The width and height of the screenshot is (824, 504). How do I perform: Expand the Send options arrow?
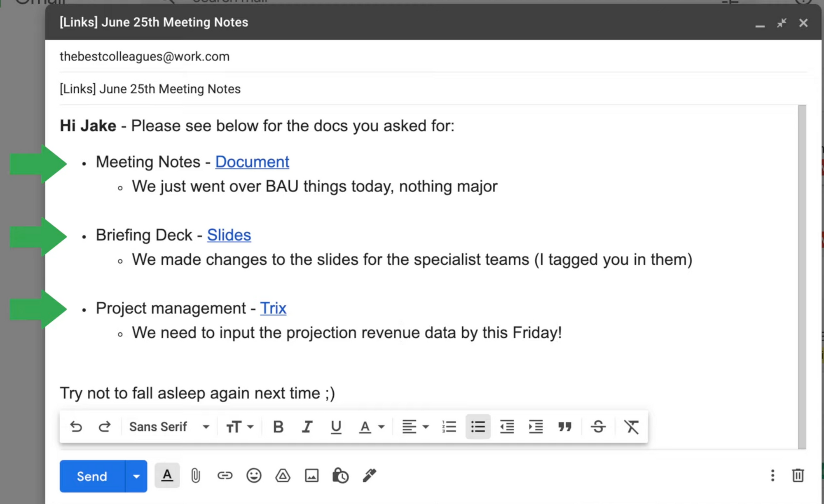[136, 476]
